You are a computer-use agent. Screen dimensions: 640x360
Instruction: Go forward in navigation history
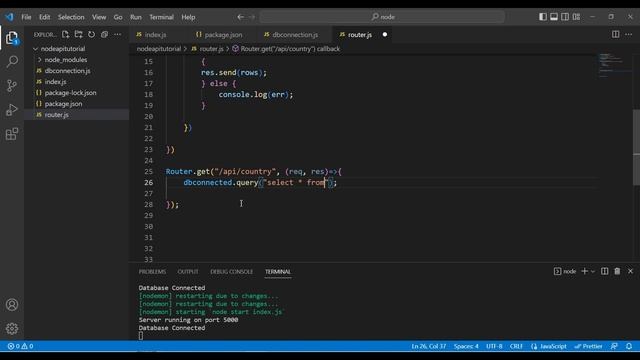tap(252, 17)
